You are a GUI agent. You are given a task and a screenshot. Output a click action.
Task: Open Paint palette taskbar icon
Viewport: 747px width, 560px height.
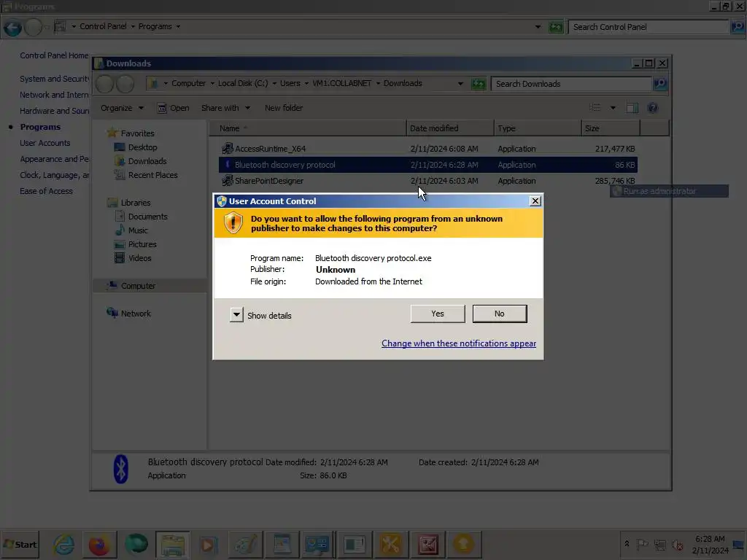[x=245, y=544]
